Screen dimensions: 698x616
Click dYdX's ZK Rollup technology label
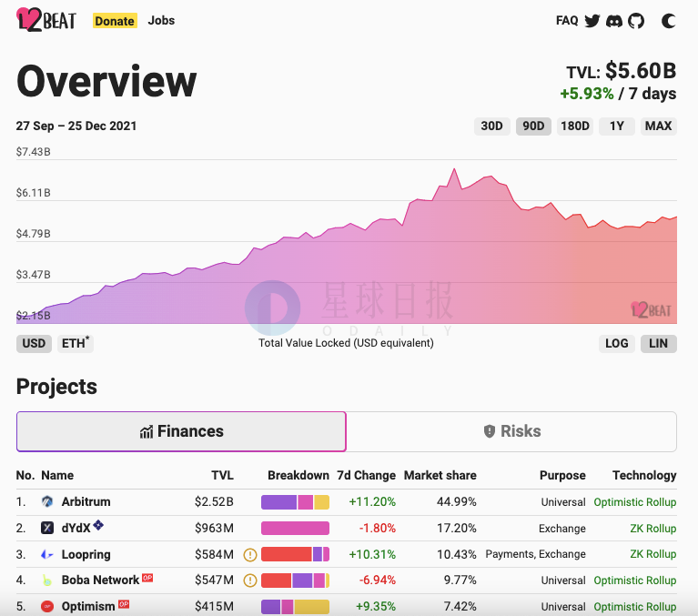point(653,529)
